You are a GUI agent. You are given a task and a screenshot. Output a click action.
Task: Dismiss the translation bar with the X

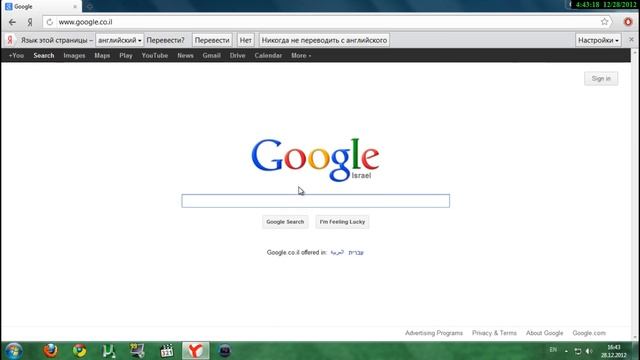(x=631, y=40)
